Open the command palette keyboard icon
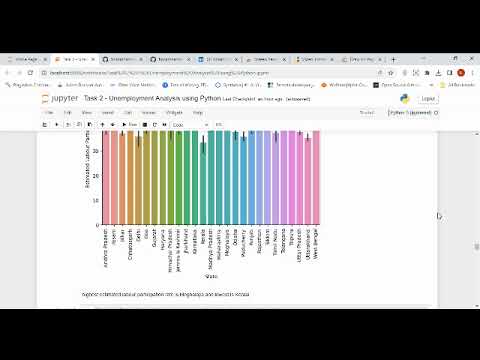The width and height of the screenshot is (480, 360). coord(219,125)
